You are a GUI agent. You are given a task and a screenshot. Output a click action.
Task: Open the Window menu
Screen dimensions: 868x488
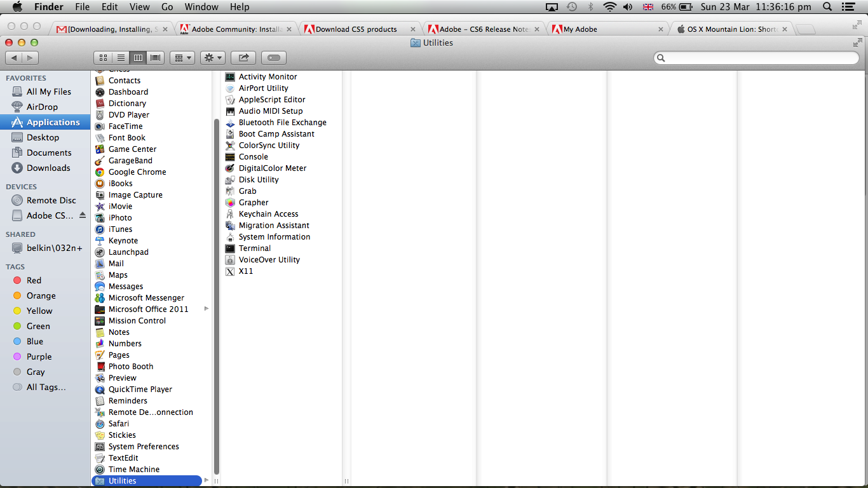202,7
